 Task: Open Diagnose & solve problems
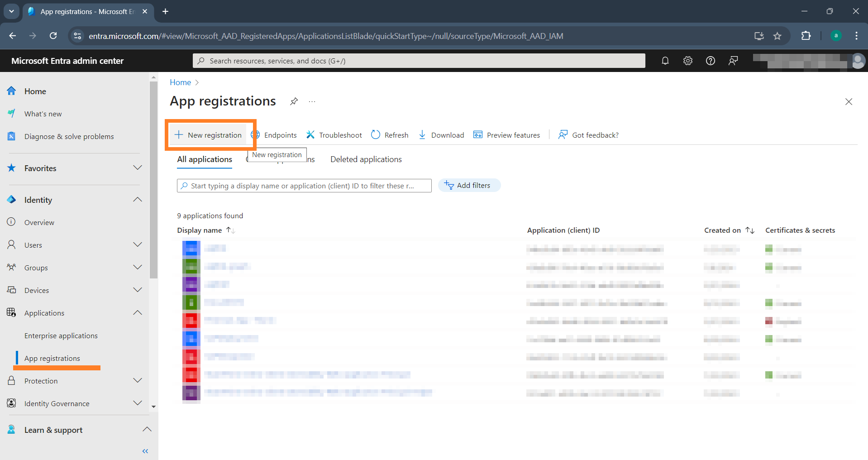point(69,136)
